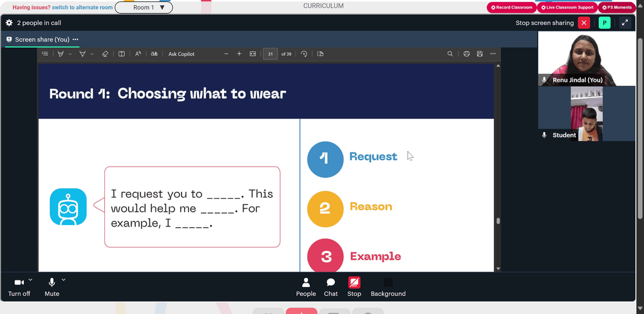Open the PDF search magnifier
Screen dimensions: 644x314
(450, 54)
